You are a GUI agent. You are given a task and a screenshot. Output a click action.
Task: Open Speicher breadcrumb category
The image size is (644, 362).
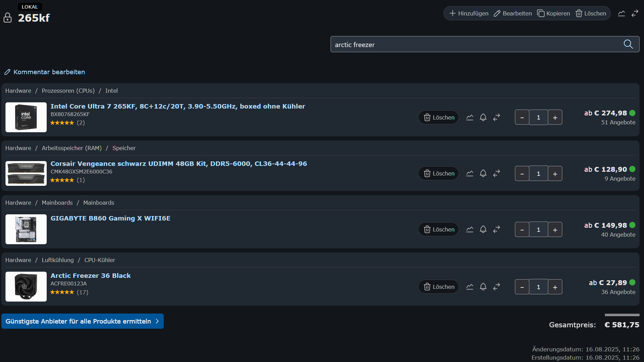[124, 148]
